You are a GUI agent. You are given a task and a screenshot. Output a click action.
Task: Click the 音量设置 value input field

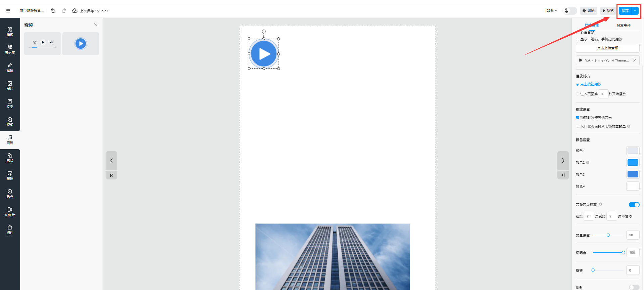click(632, 235)
